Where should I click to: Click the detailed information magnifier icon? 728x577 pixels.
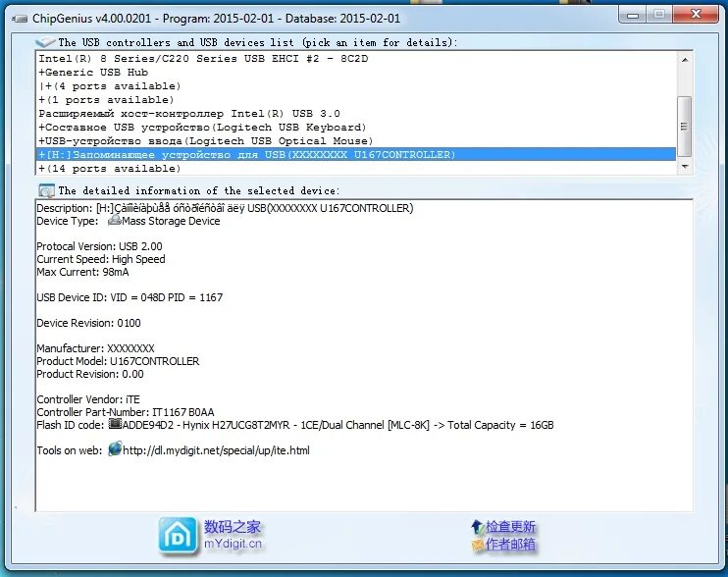pyautogui.click(x=46, y=190)
